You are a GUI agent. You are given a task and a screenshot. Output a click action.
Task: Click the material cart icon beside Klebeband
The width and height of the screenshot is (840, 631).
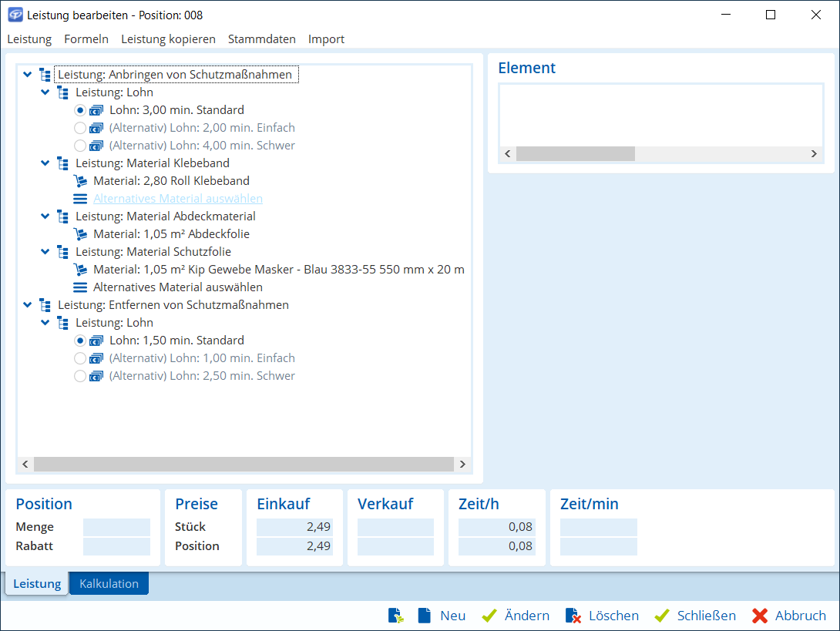80,181
